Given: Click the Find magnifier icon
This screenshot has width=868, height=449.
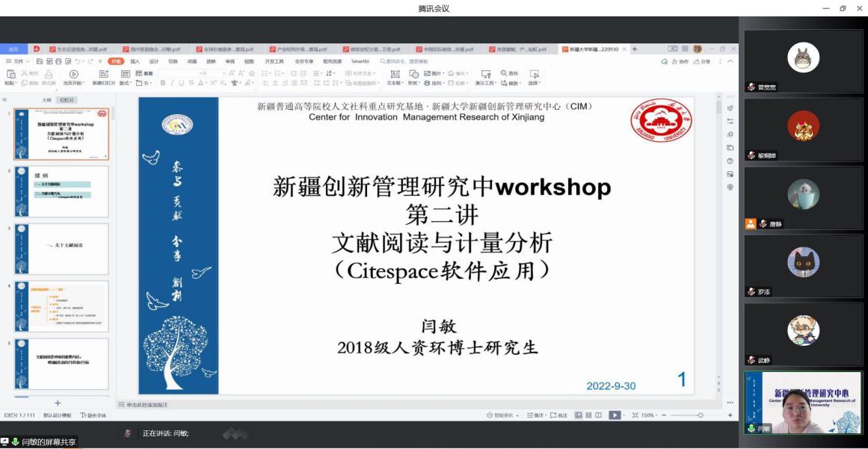Looking at the screenshot, I should click(504, 73).
